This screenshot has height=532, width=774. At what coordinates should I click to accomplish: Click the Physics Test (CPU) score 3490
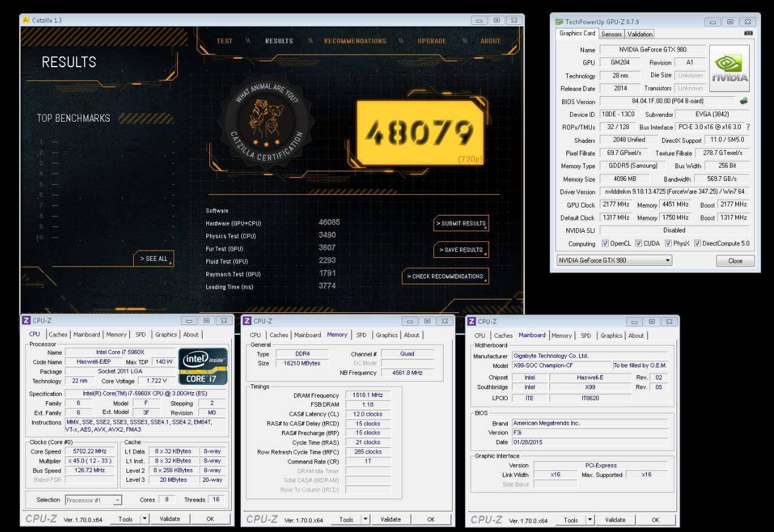[x=327, y=235]
